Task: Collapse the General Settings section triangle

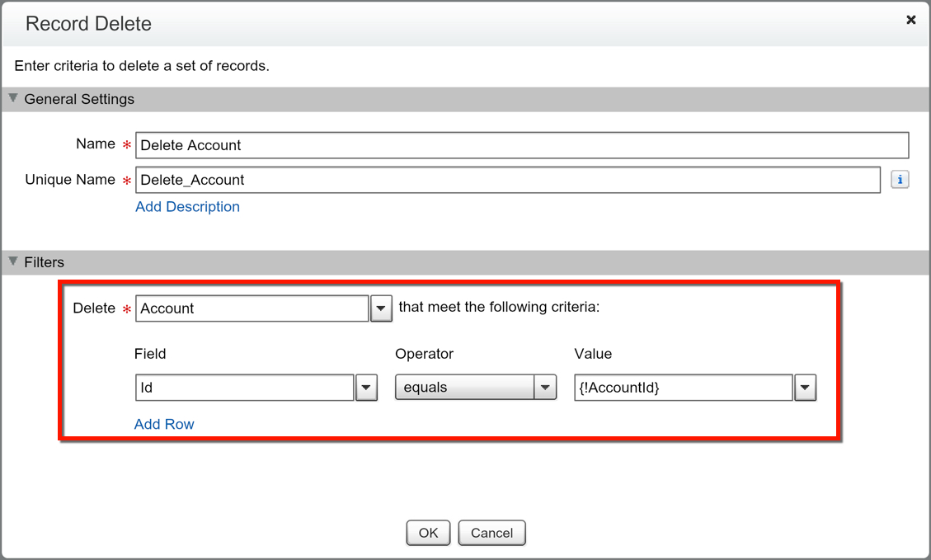Action: pos(13,99)
